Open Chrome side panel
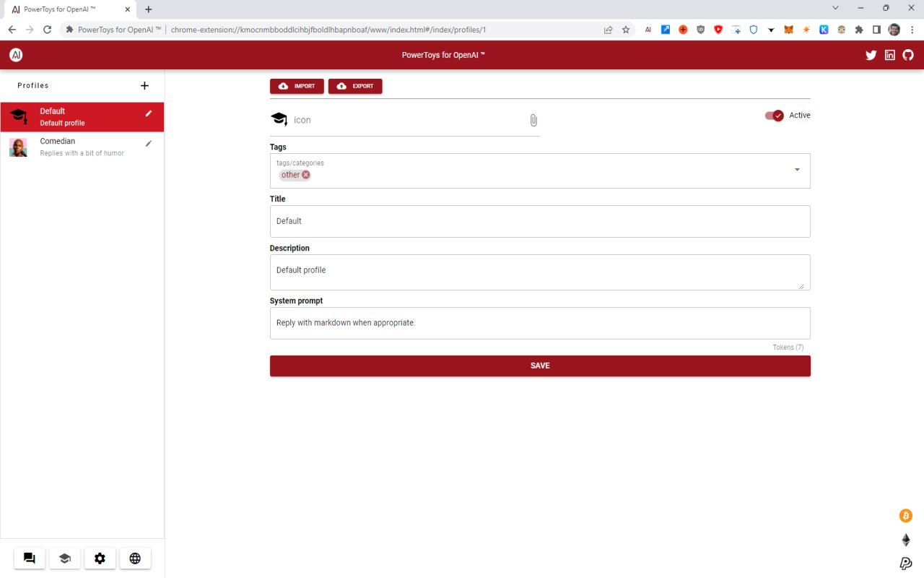Screen dimensions: 924x578 (876, 30)
